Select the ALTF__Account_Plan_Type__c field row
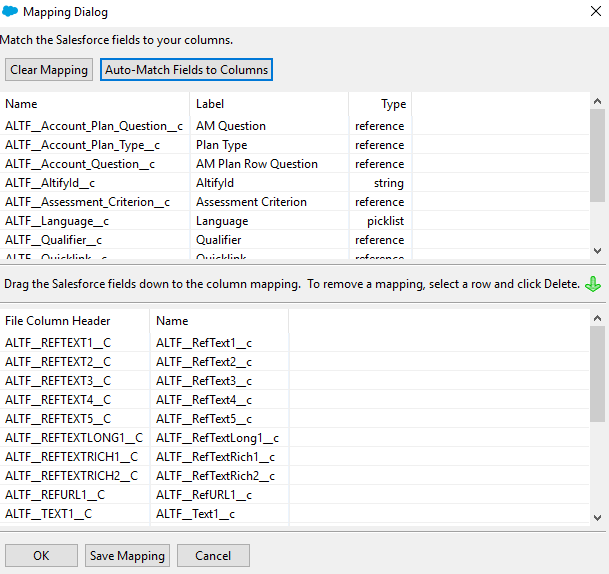Viewport: 609px width, 574px height. [294, 145]
